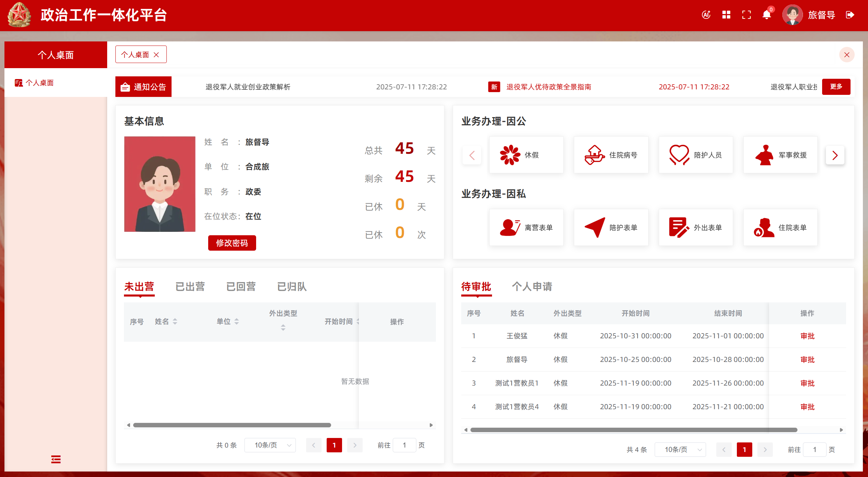This screenshot has height=477, width=868.
Task: Open the 住院病号 hospital patient tile
Action: 611,155
